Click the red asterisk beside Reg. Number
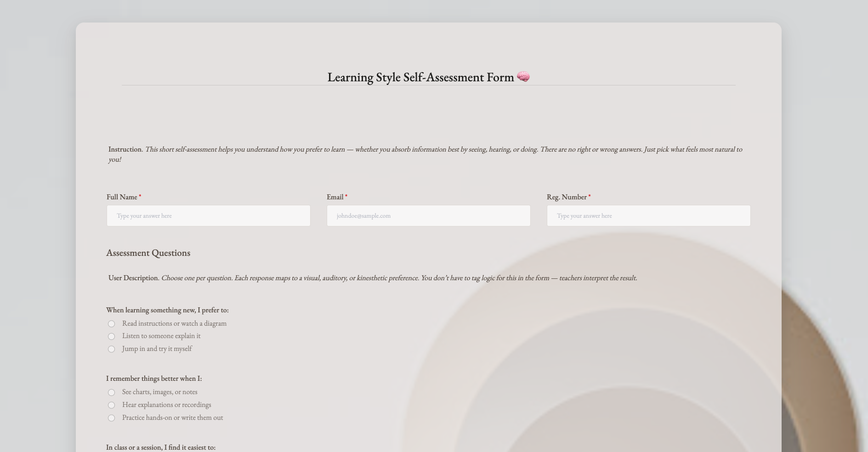 589,196
